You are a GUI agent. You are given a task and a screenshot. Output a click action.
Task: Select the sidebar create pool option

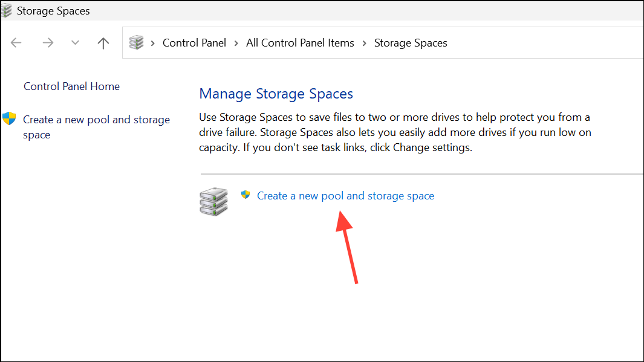96,127
